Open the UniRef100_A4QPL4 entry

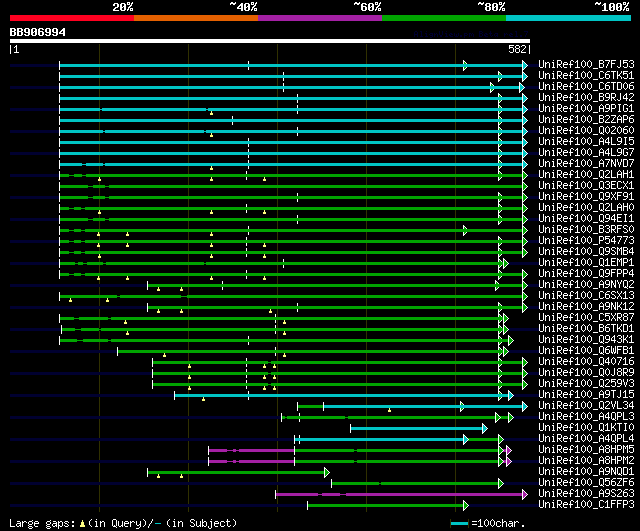click(586, 439)
